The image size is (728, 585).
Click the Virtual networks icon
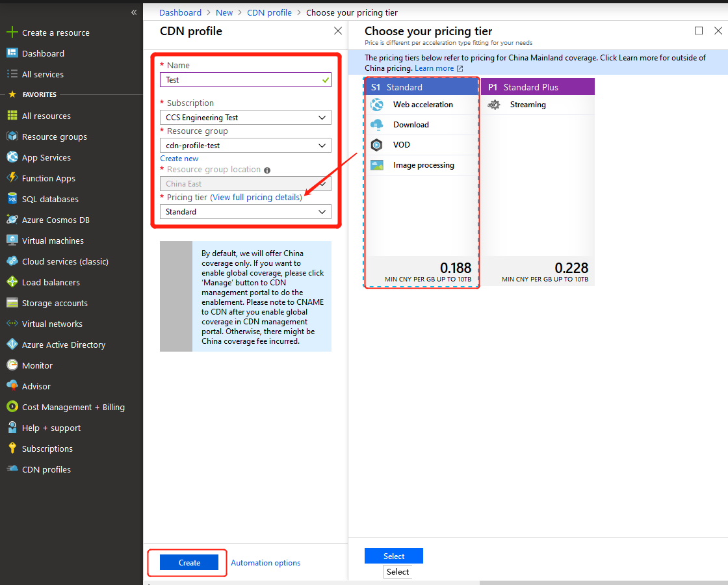coord(12,324)
